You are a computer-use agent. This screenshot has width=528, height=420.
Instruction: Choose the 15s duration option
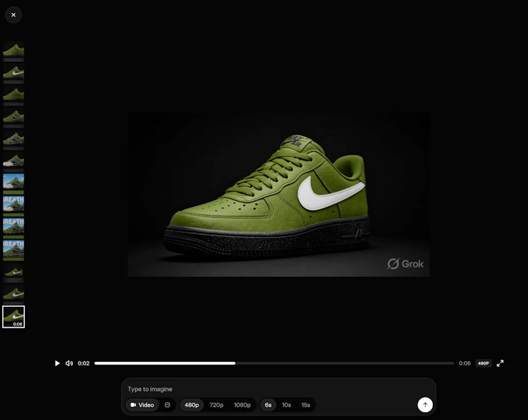click(306, 405)
